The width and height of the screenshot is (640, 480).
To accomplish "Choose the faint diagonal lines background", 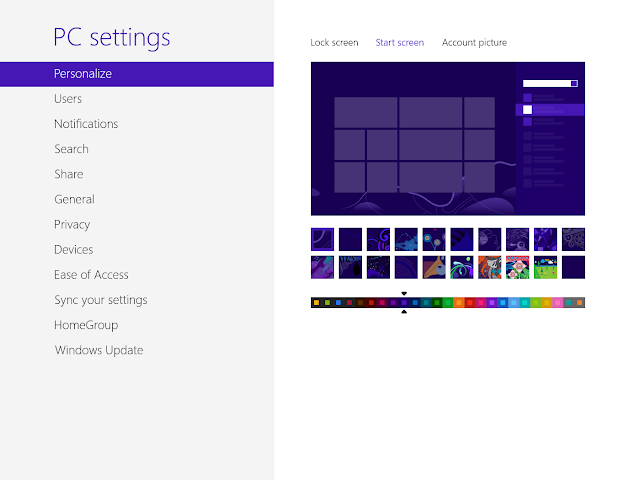I will click(350, 239).
